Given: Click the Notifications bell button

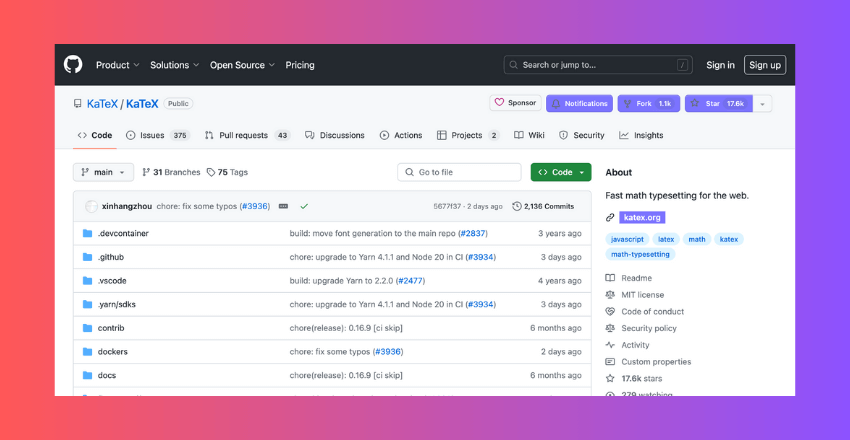Looking at the screenshot, I should coord(579,103).
